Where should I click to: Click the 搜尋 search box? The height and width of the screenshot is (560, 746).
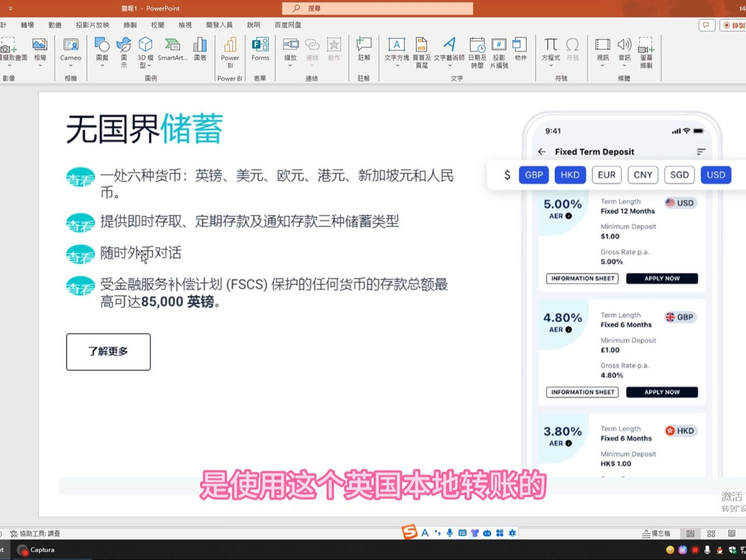[x=378, y=8]
